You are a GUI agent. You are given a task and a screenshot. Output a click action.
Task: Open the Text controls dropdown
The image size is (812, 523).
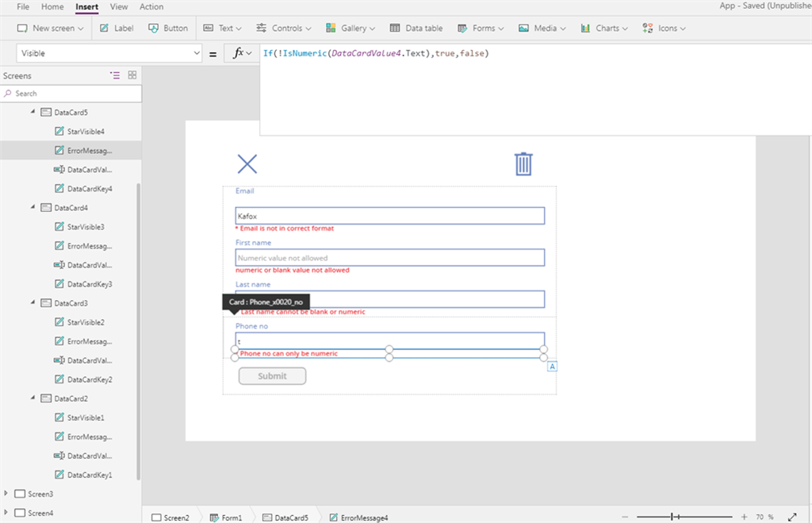(222, 28)
